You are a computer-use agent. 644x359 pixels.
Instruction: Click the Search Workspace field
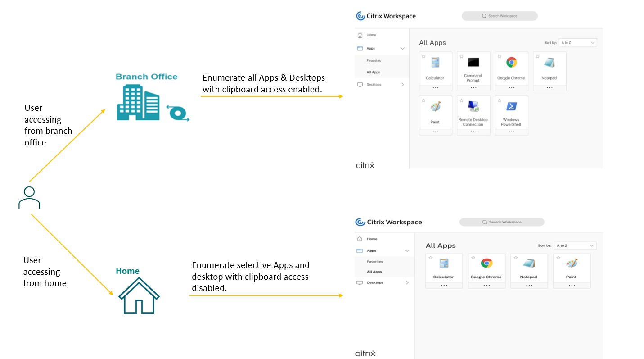[x=500, y=16]
